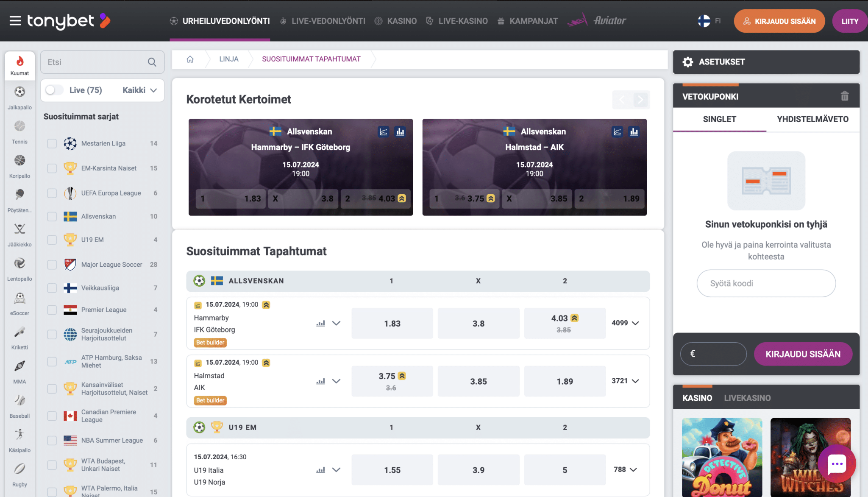The height and width of the screenshot is (497, 868).
Task: Select odds 1.83 for Hammarby in events list
Action: 392,324
